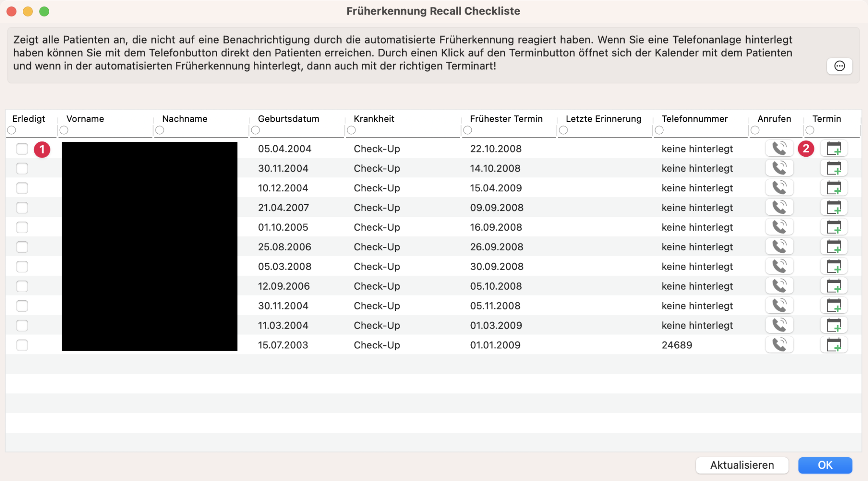The height and width of the screenshot is (481, 868).
Task: Check Erledigt for patient born 05.03.2008
Action: pos(22,266)
